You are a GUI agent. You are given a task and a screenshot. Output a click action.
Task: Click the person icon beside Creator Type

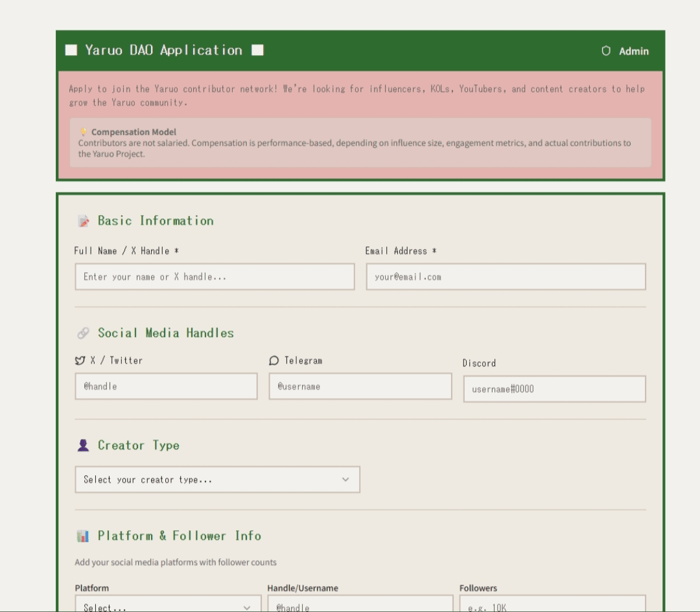(x=83, y=445)
